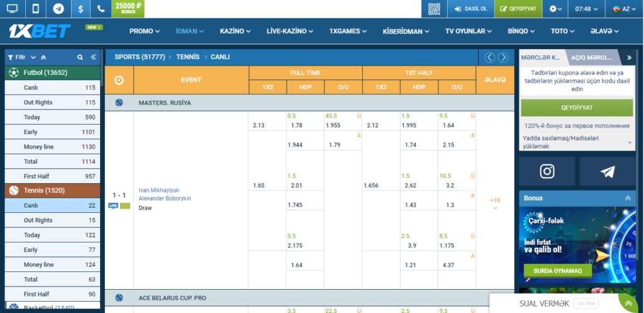Screen dimensions: 644x313
Task: Expand bet slip with double arrow
Action: [629, 57]
